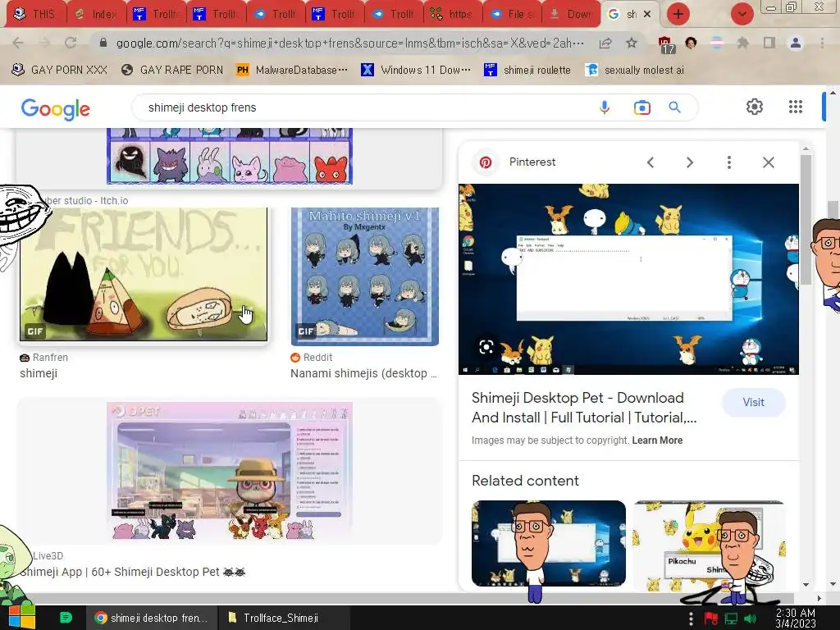Screen dimensions: 840x630
Task: Open the Shimeji Desktop Pet tutorial title
Action: pos(584,408)
